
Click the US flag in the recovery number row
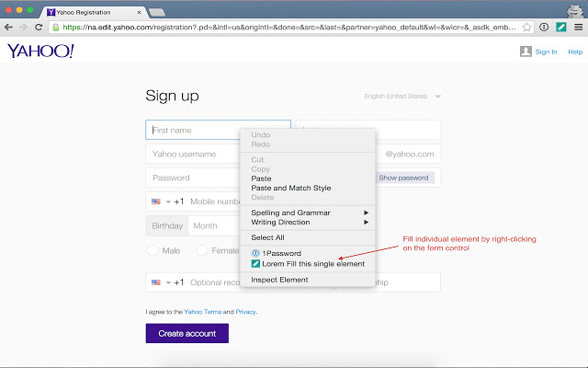(x=156, y=282)
